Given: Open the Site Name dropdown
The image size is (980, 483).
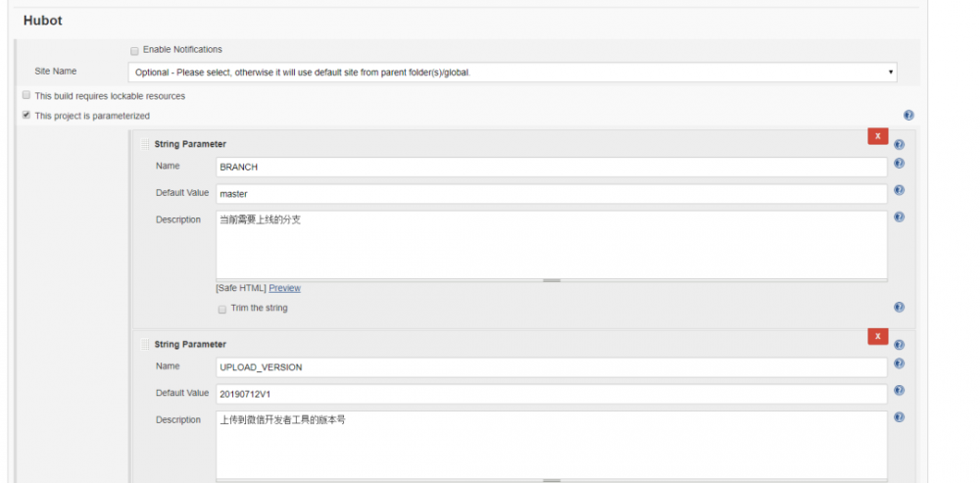Looking at the screenshot, I should click(513, 72).
